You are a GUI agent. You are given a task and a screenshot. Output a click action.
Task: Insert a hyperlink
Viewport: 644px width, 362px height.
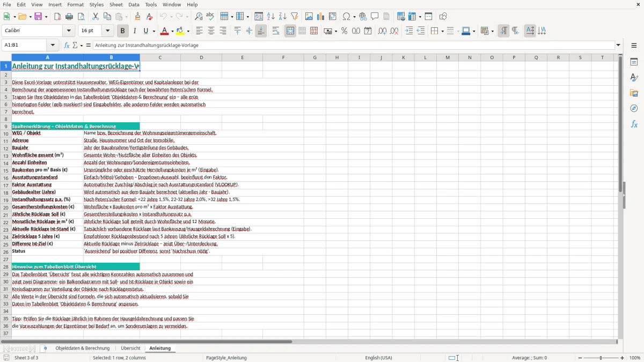(x=363, y=17)
